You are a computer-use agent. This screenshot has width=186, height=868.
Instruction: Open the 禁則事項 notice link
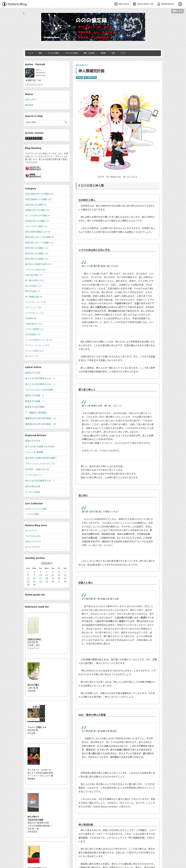pos(29,105)
